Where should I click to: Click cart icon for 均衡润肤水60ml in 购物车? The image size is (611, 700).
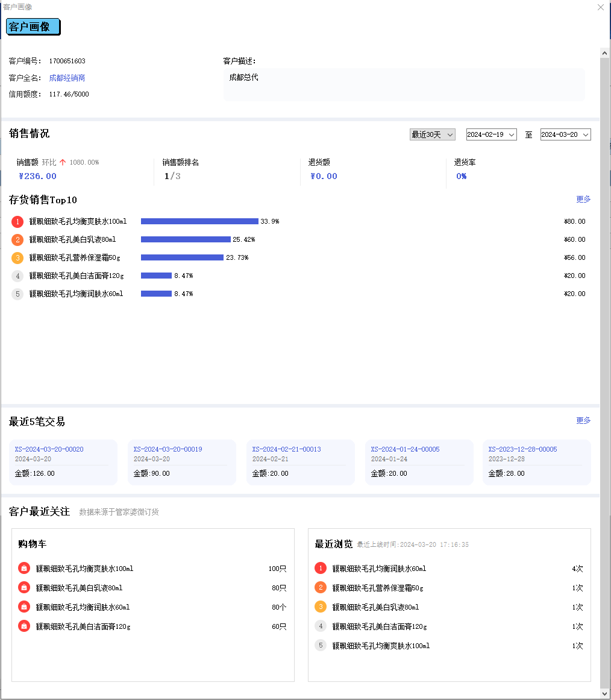click(x=24, y=607)
